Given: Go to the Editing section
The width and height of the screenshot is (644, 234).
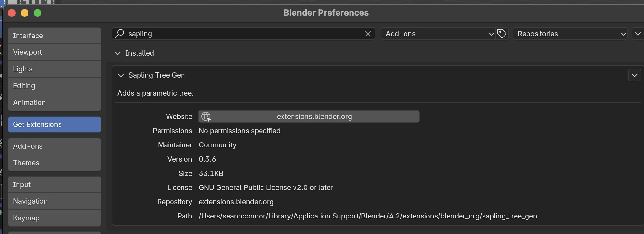Looking at the screenshot, I should tap(54, 86).
